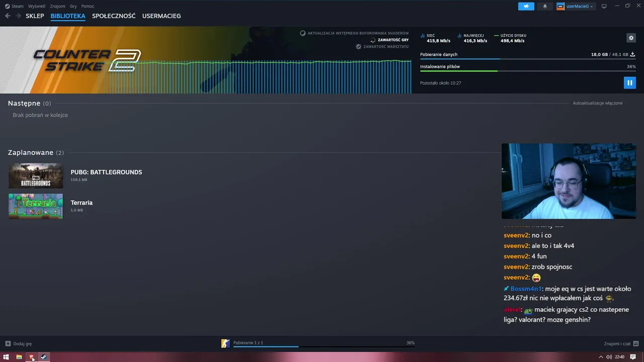Screen dimensions: 644x362
Task: Open the Steam menu
Action: tap(14, 6)
